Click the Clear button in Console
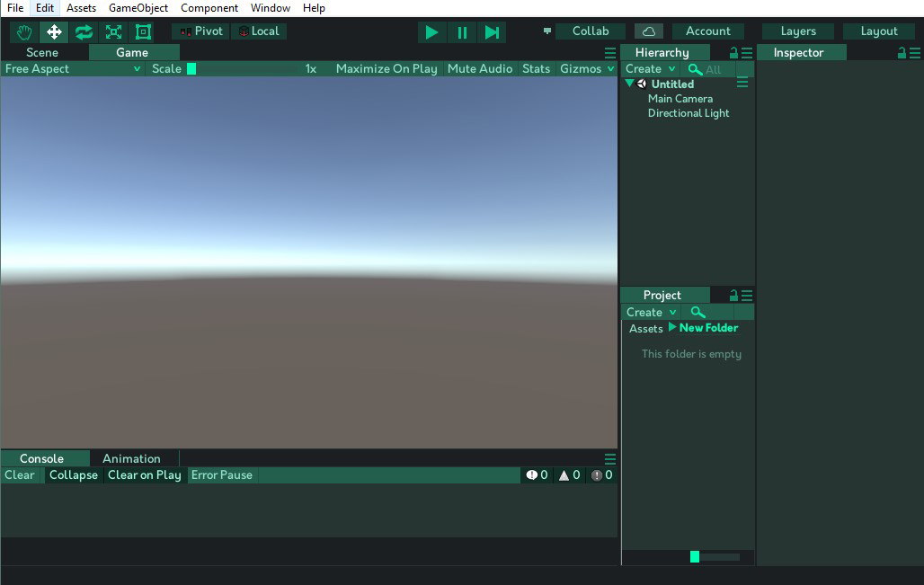The height and width of the screenshot is (585, 924). click(20, 474)
